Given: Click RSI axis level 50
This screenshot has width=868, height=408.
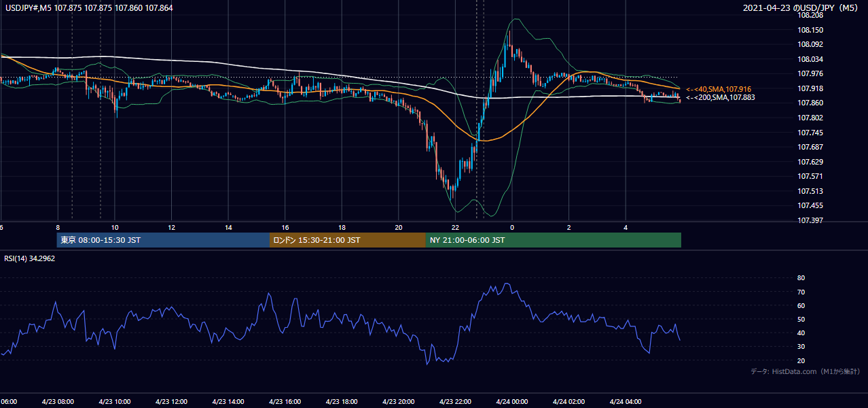Looking at the screenshot, I should point(801,319).
